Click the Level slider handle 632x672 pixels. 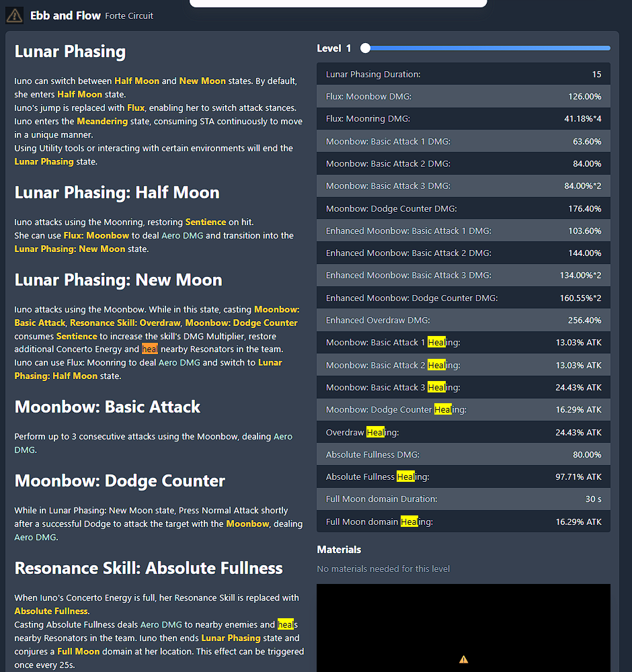365,48
